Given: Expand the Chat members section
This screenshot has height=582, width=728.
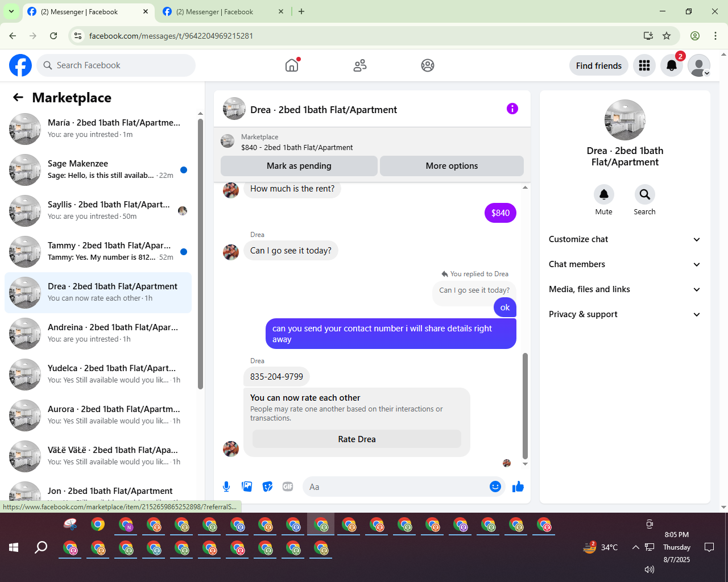Looking at the screenshot, I should pos(625,264).
